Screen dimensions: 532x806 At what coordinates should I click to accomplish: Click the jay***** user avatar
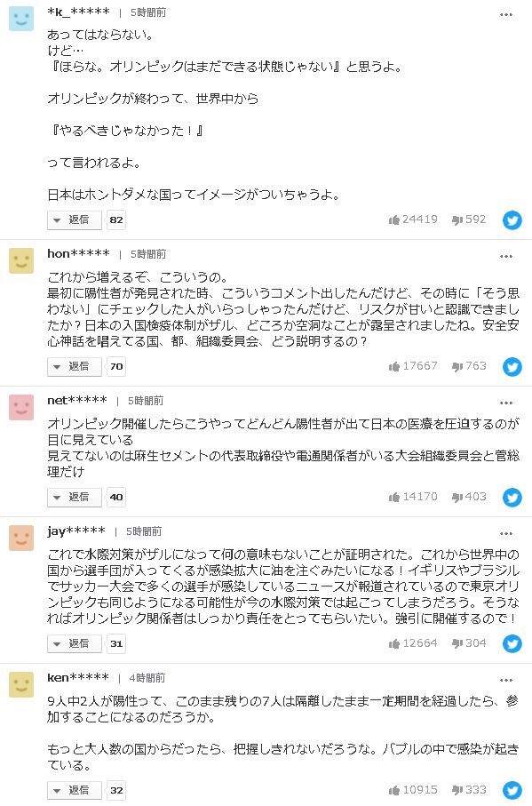click(21, 539)
